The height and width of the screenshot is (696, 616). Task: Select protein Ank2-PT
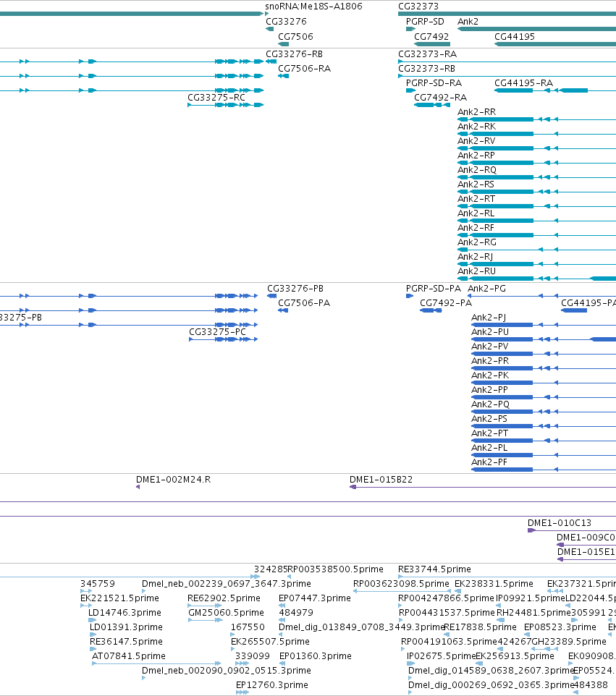pos(489,433)
